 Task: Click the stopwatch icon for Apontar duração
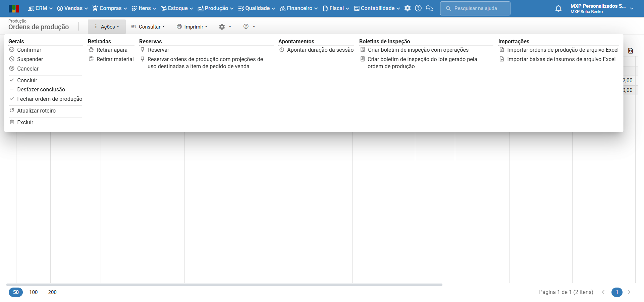pyautogui.click(x=282, y=50)
